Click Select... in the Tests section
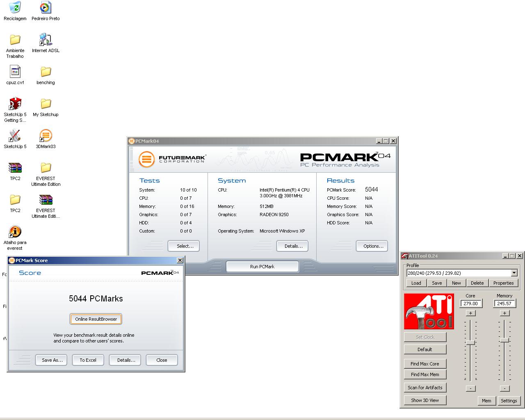The height and width of the screenshot is (420, 525). tap(184, 246)
